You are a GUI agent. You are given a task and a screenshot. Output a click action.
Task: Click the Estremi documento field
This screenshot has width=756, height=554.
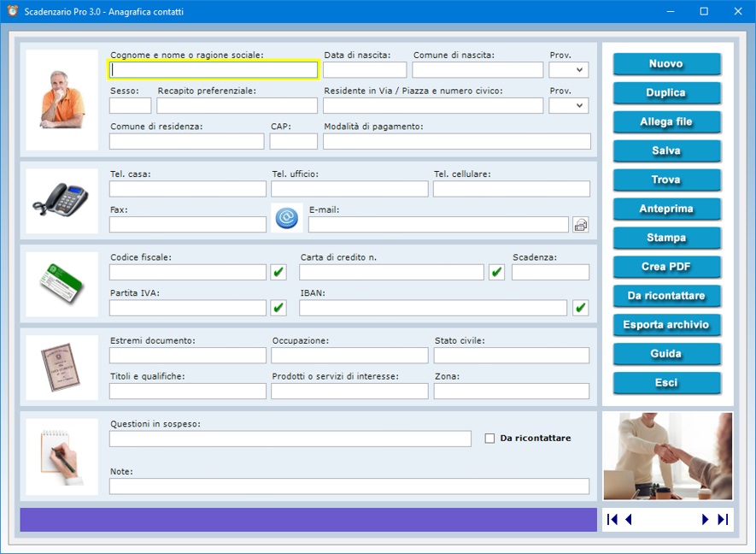(x=188, y=355)
